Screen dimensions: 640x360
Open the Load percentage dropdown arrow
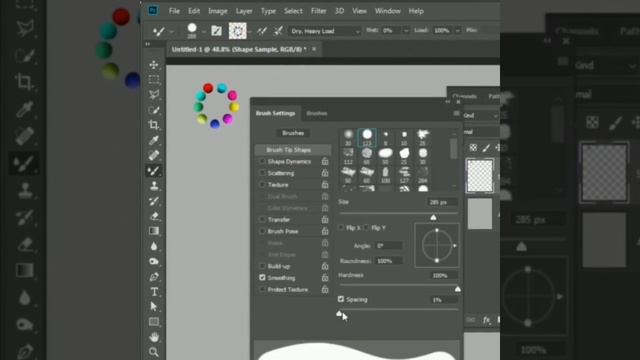coord(458,31)
